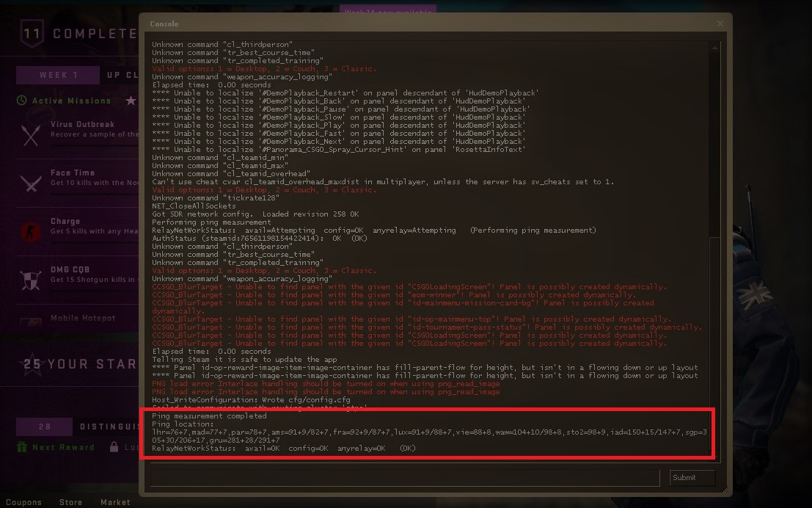The height and width of the screenshot is (508, 812).
Task: Click the 'NET_CloseAllSockets' line
Action: click(x=194, y=206)
